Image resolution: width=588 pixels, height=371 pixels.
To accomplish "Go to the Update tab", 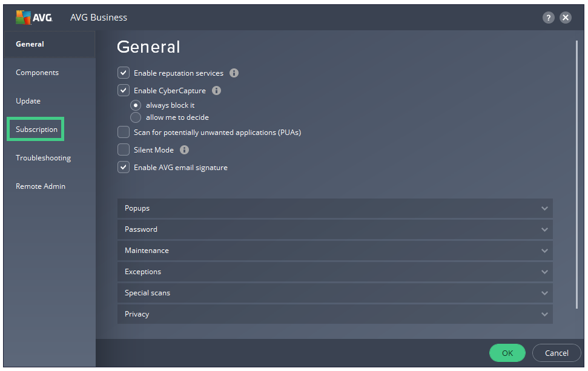I will pyautogui.click(x=28, y=101).
